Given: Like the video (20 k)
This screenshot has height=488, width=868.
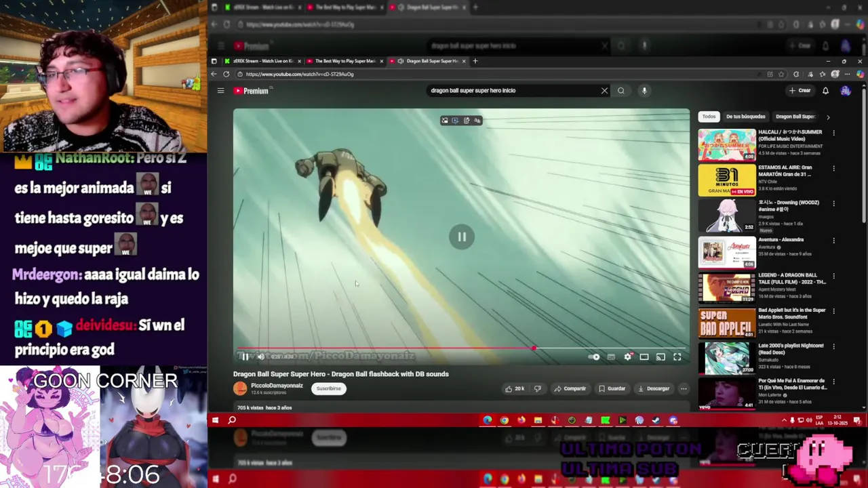Looking at the screenshot, I should tap(515, 389).
